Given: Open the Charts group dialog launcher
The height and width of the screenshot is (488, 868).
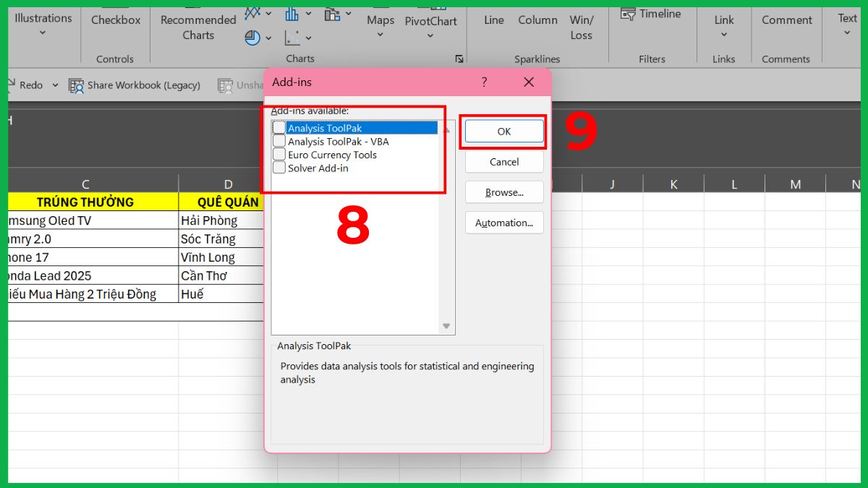Looking at the screenshot, I should [460, 59].
